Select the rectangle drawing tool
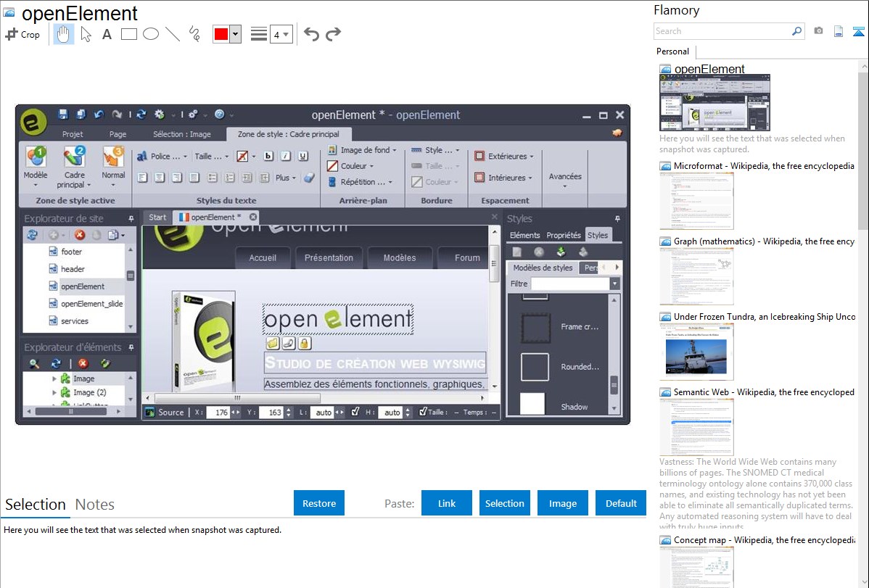The height and width of the screenshot is (588, 869). (129, 34)
